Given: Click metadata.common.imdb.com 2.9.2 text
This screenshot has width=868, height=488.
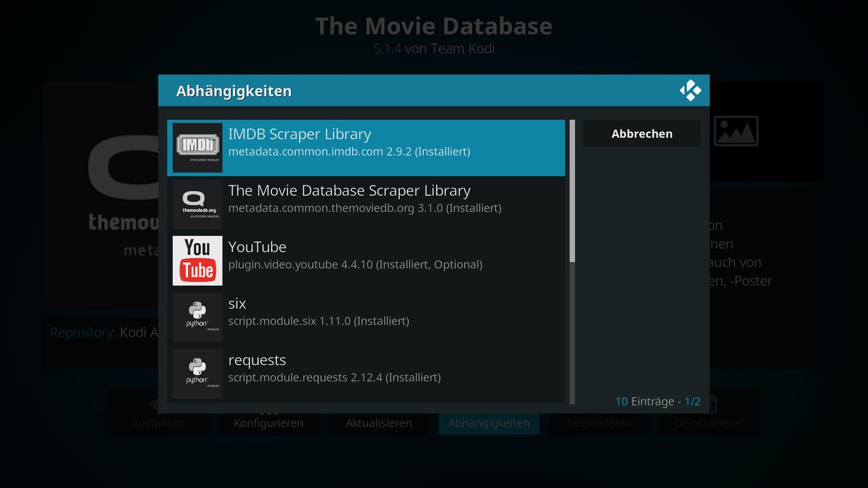Looking at the screenshot, I should click(349, 151).
